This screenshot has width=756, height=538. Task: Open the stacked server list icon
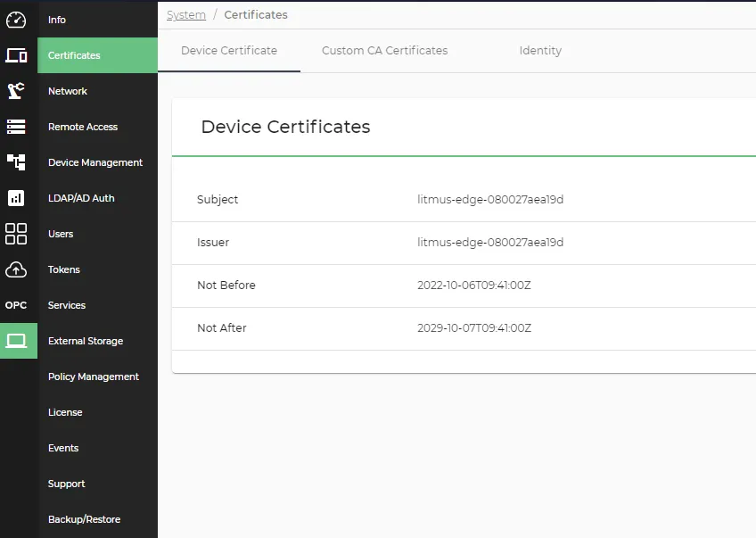tap(16, 127)
